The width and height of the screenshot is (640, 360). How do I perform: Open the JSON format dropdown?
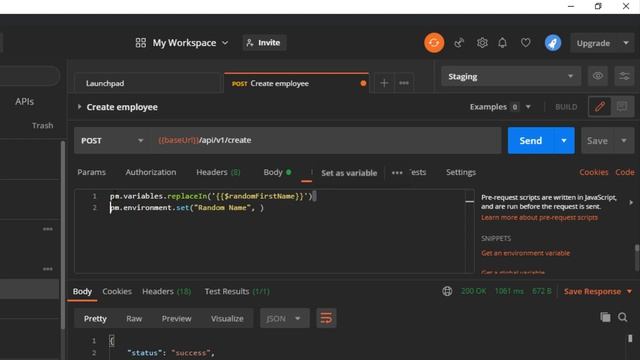click(284, 318)
